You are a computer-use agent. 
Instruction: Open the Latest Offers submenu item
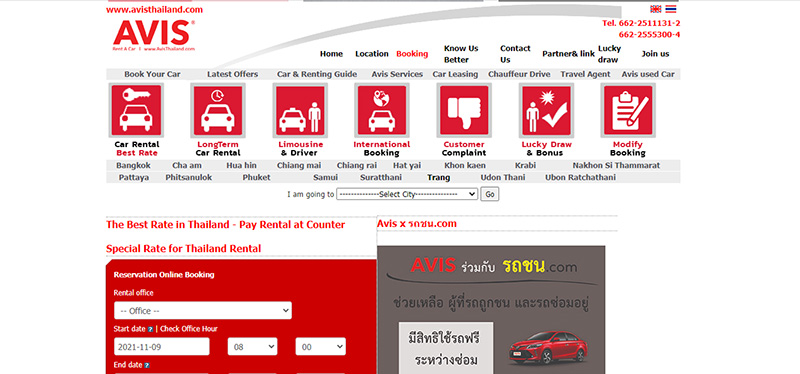point(233,74)
